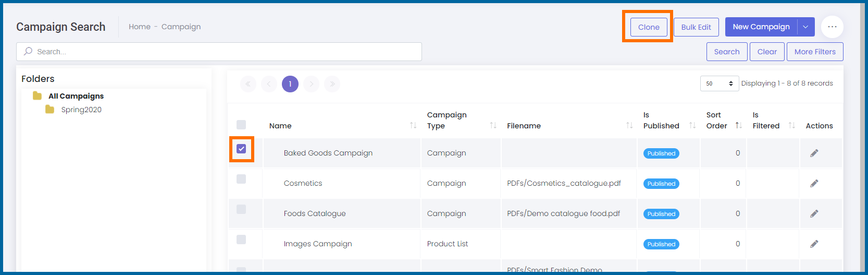This screenshot has height=275, width=868.
Task: Open edit pencil for Foods Catalogue
Action: click(814, 213)
